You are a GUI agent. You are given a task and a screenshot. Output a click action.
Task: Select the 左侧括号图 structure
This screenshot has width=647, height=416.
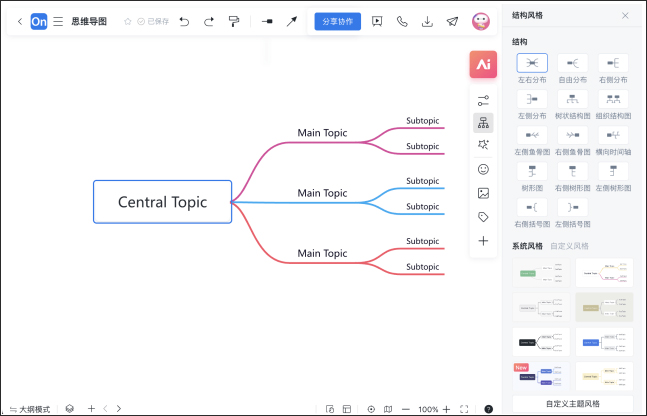(572, 208)
